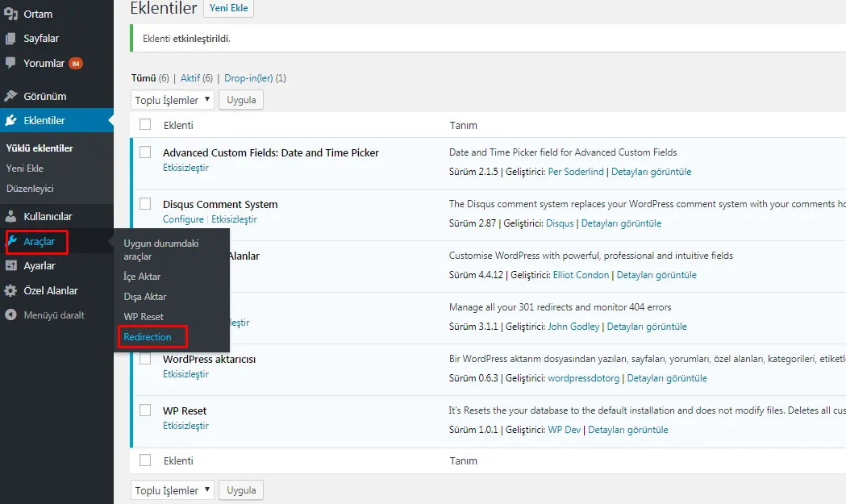The image size is (846, 504).
Task: Click the Kullanıcılar user icon
Action: [x=10, y=216]
